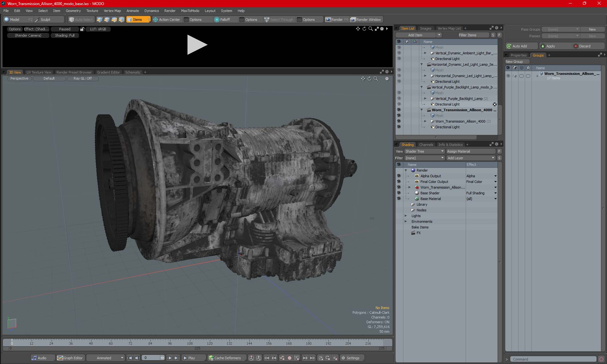The image size is (607, 364).
Task: Start preview render play arrow
Action: (x=197, y=45)
